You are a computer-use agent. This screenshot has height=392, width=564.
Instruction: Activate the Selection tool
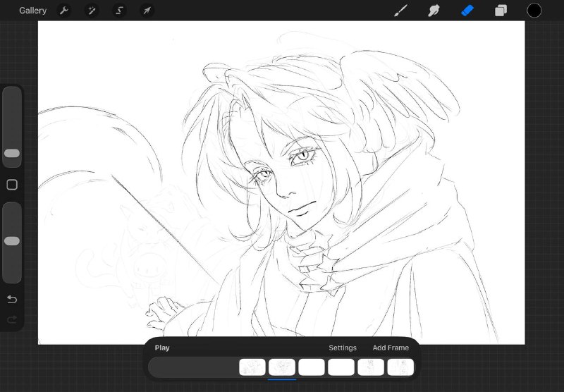point(119,11)
